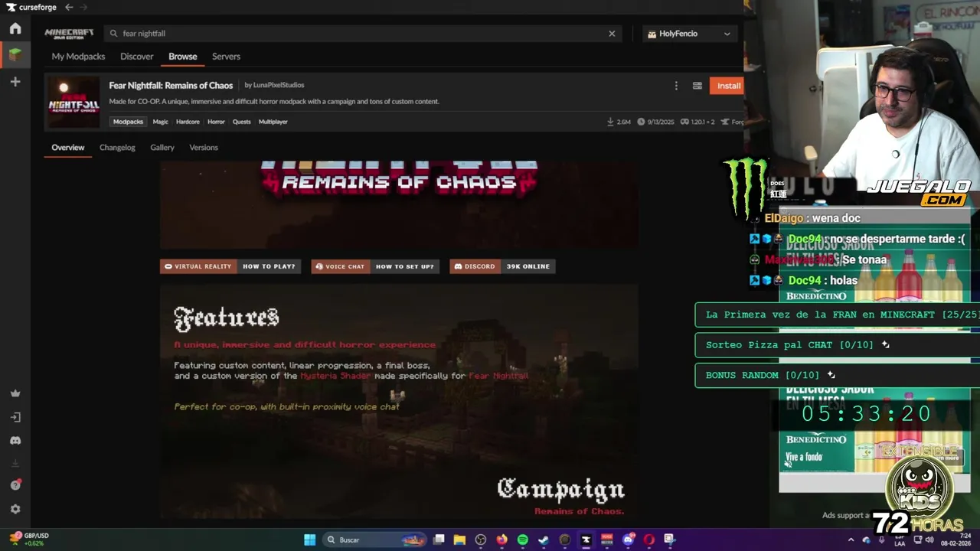Filter by the Hardcore tag
Image resolution: width=980 pixels, height=551 pixels.
click(x=188, y=122)
